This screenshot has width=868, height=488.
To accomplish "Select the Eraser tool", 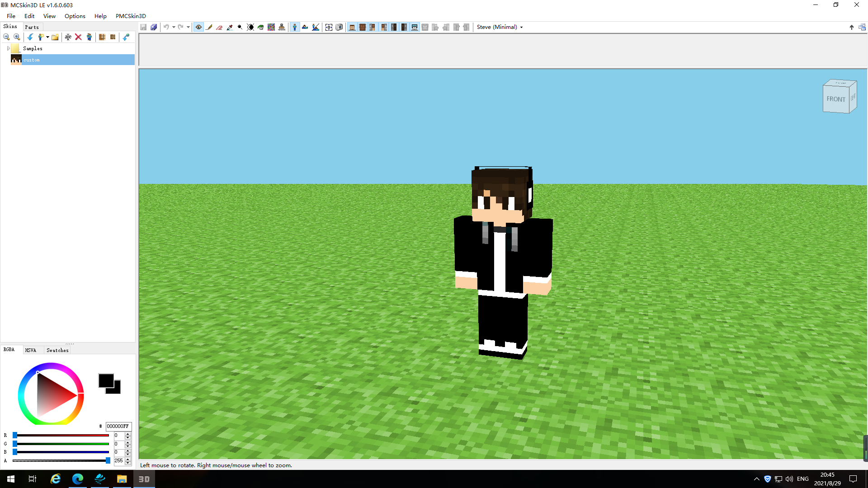I will pos(219,27).
